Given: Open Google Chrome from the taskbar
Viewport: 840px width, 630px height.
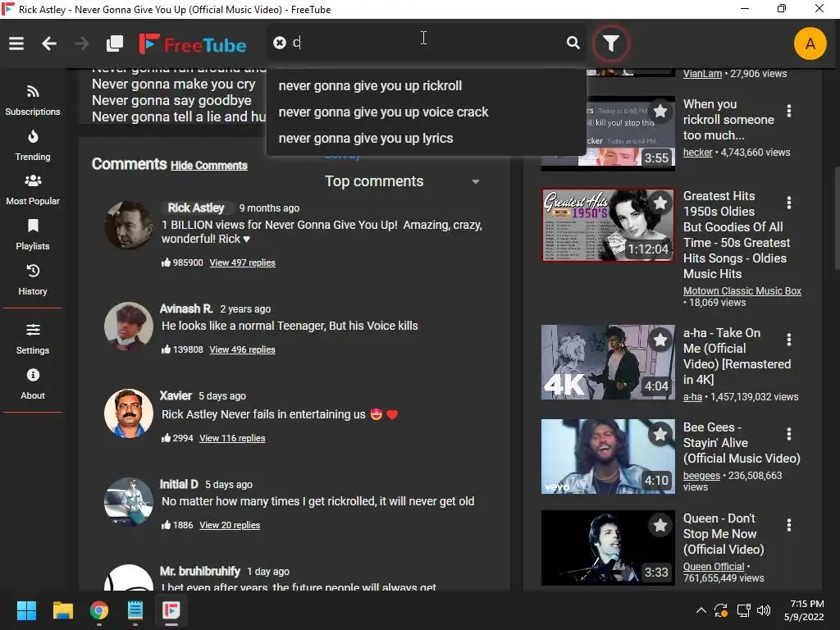Looking at the screenshot, I should (99, 610).
